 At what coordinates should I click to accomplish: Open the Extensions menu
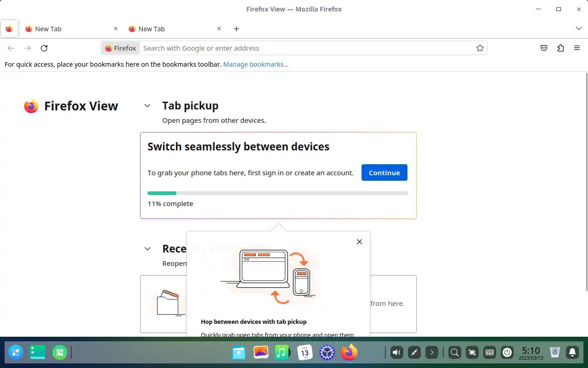click(560, 48)
